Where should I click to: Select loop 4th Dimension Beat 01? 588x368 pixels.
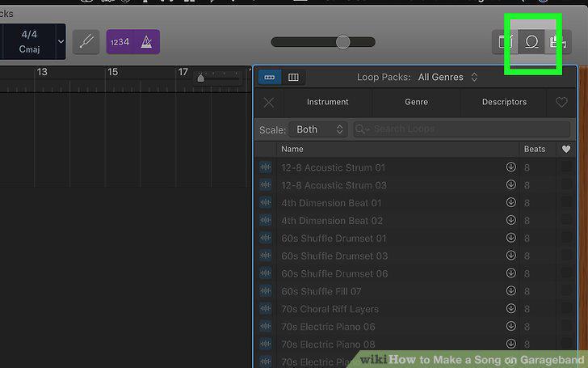[331, 203]
